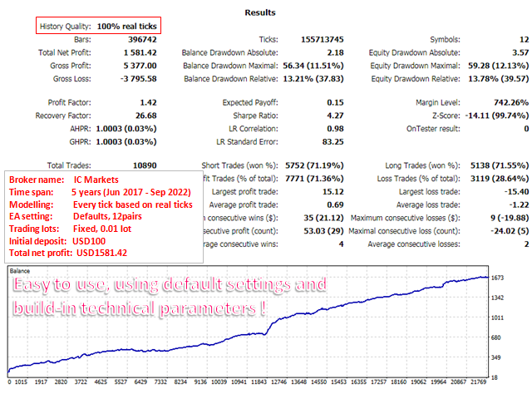Screen dimensions: 532x399
Task: Select profit trades value 7771 (71.36%)
Action: point(314,179)
